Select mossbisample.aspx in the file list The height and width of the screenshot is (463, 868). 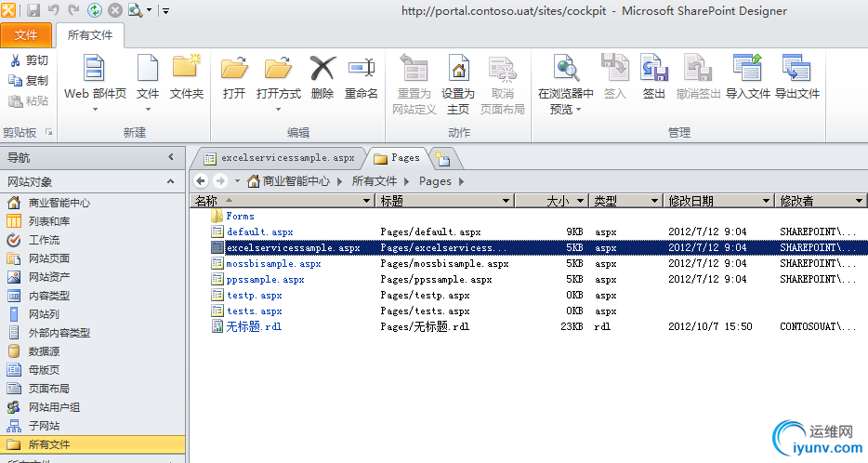pos(273,264)
